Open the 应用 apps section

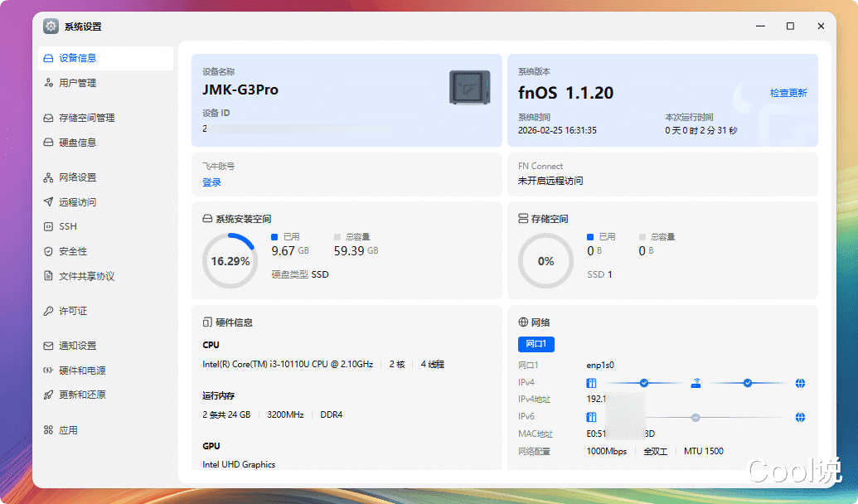click(x=68, y=430)
